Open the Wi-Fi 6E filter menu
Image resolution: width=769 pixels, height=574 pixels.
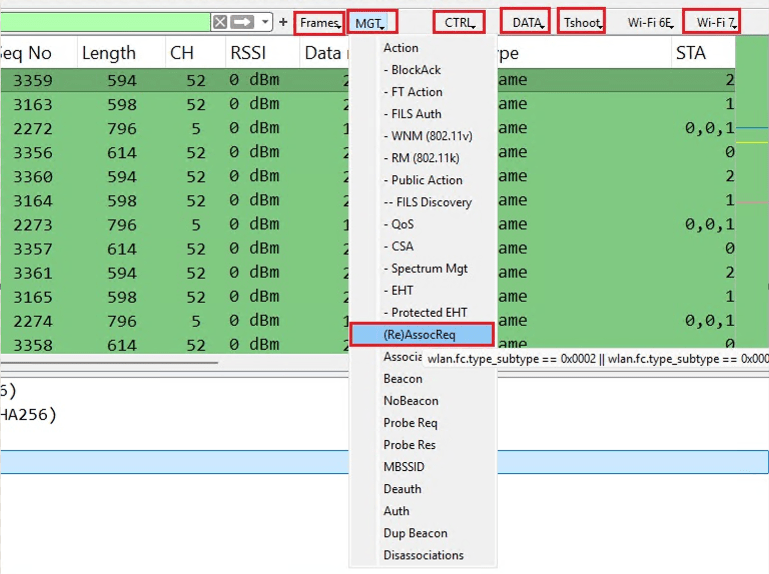click(651, 22)
